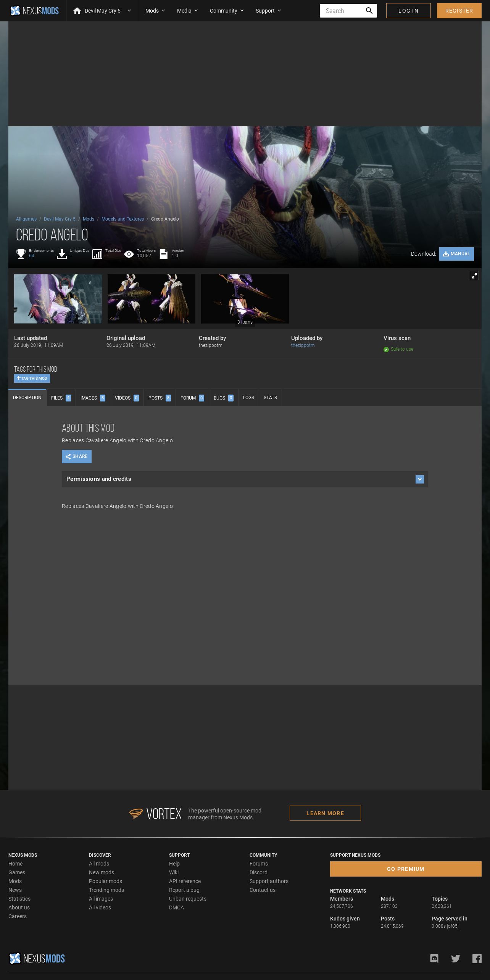Screen dimensions: 490x980
Task: Click the footer Nexus Mods logo
Action: (x=37, y=958)
